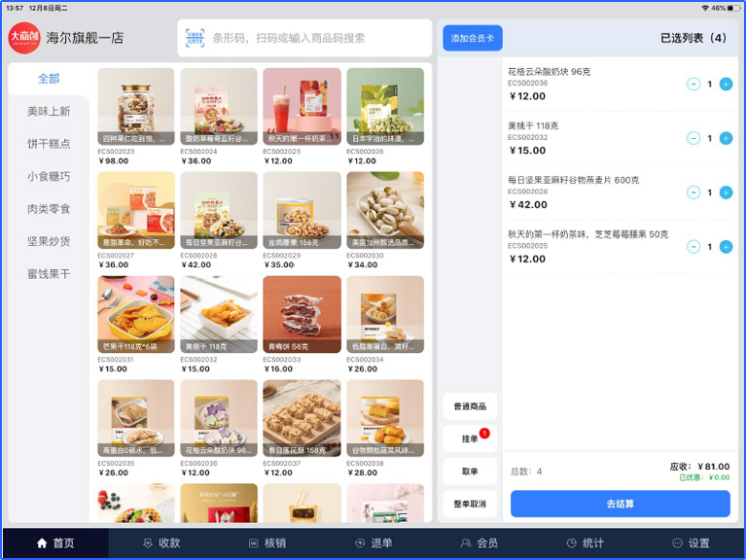Select the 小食糖巧 category

pyautogui.click(x=49, y=176)
